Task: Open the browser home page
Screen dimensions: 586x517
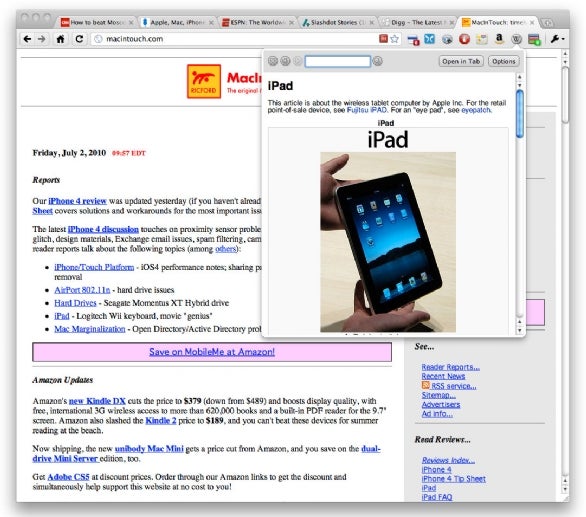Action: click(61, 39)
